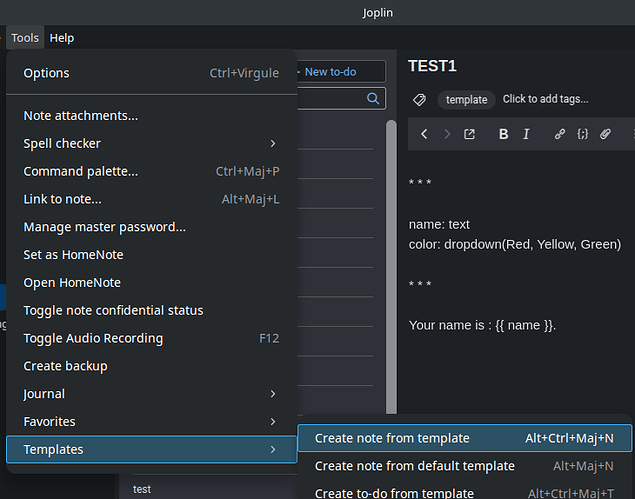Click the search magnifier icon
The height and width of the screenshot is (499, 635).
pyautogui.click(x=373, y=98)
